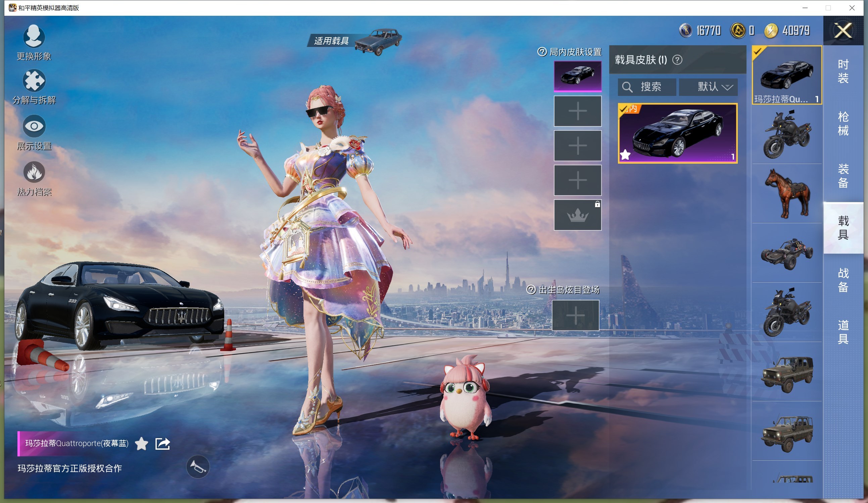The height and width of the screenshot is (503, 868).
Task: Switch to 装备 tab
Action: pos(843,176)
